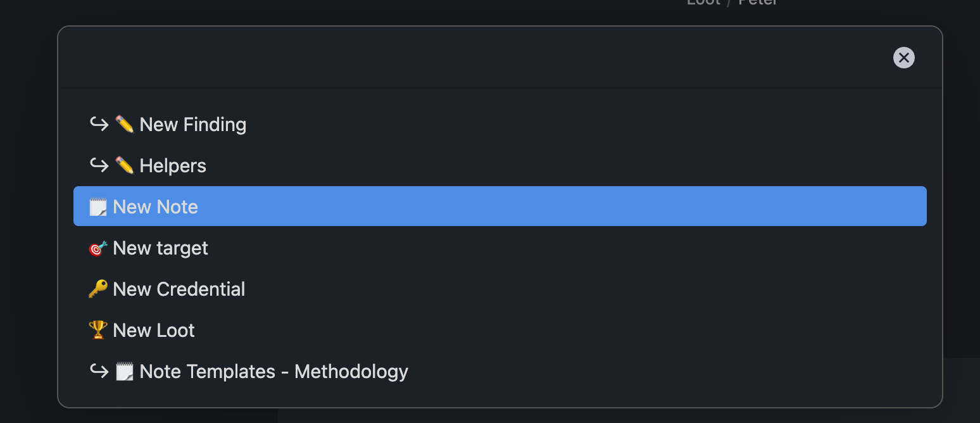Click the key icon for New Credential
Viewport: 980px width, 423px height.
[97, 289]
